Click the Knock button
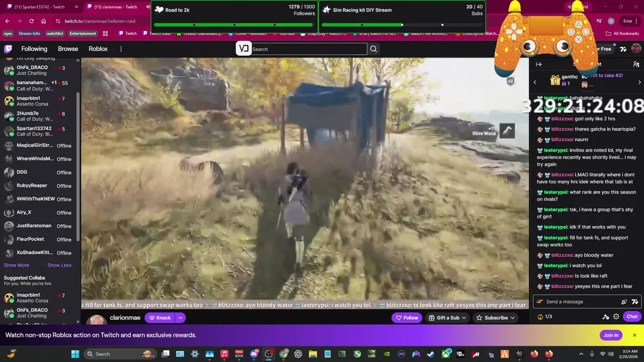The height and width of the screenshot is (362, 644). [159, 318]
